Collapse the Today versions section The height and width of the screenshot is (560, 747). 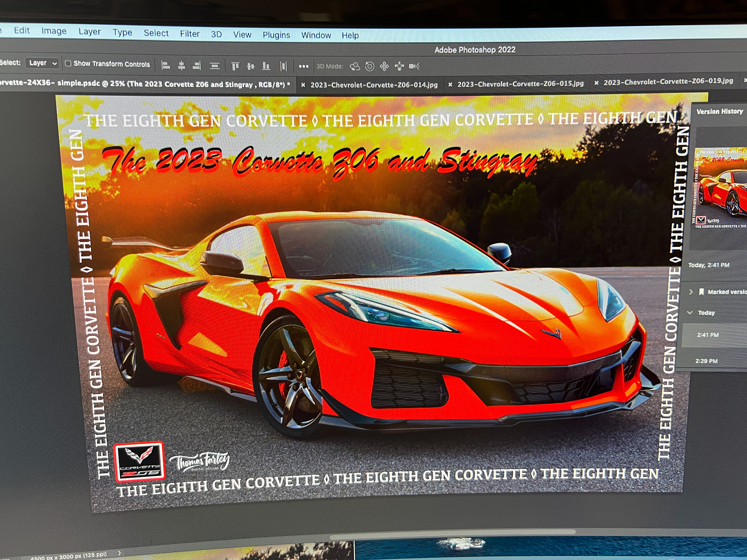(690, 313)
